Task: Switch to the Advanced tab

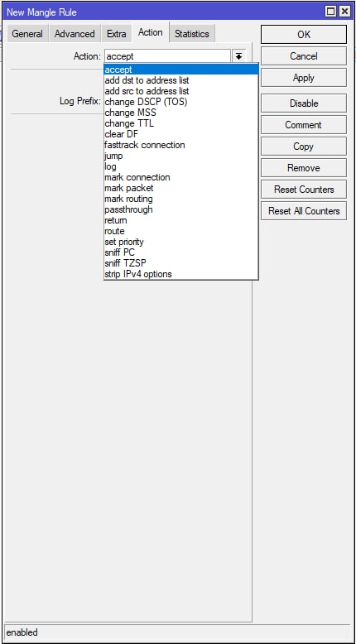Action: point(75,34)
